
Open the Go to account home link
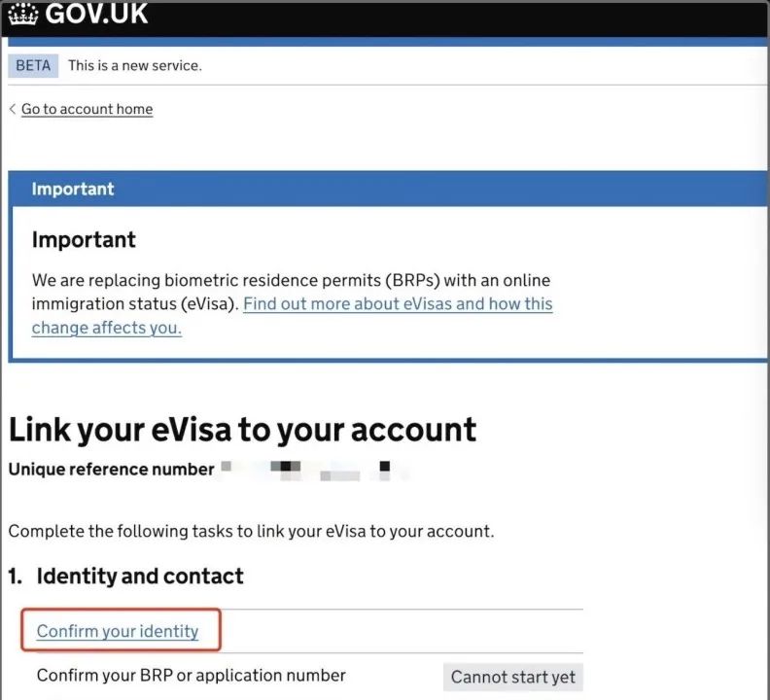point(87,109)
